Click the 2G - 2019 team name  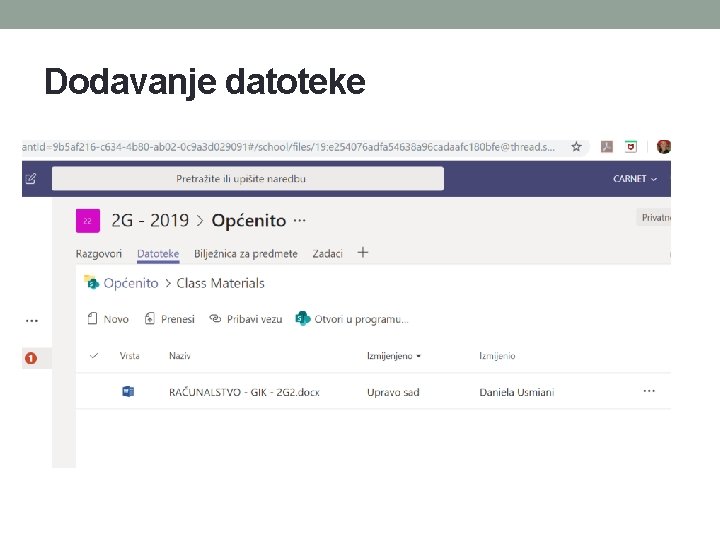[150, 220]
